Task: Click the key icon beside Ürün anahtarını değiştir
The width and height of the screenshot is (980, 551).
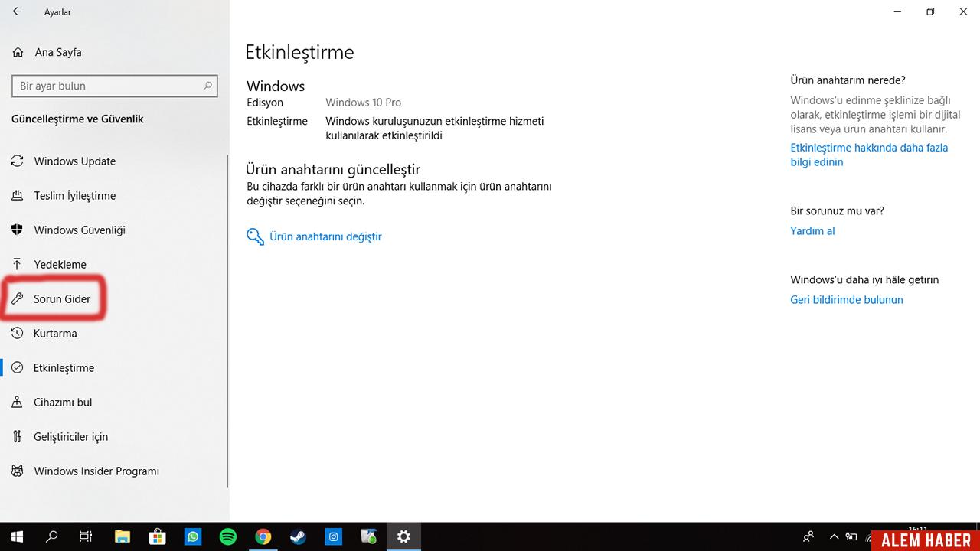Action: pos(255,236)
